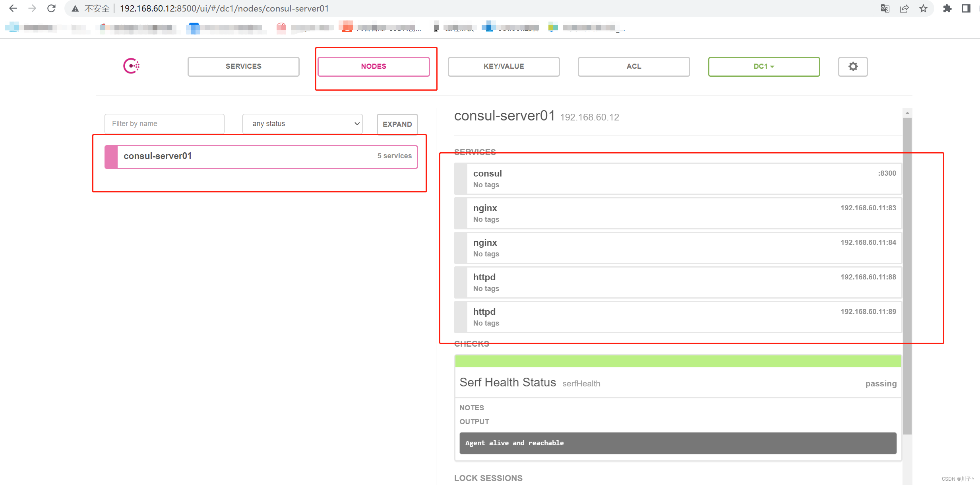Screen dimensions: 980x485
Task: Filter nodes by name input field
Action: tap(165, 123)
